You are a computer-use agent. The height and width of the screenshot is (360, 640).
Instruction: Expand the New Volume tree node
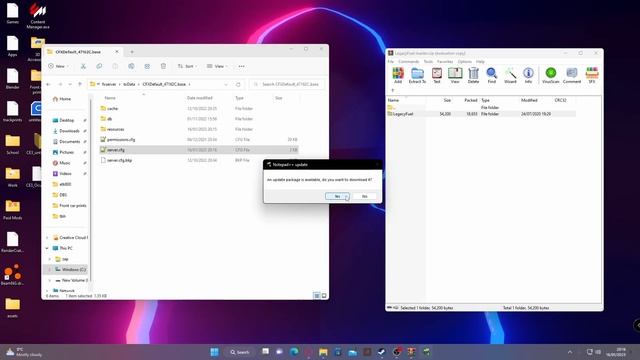(50, 280)
